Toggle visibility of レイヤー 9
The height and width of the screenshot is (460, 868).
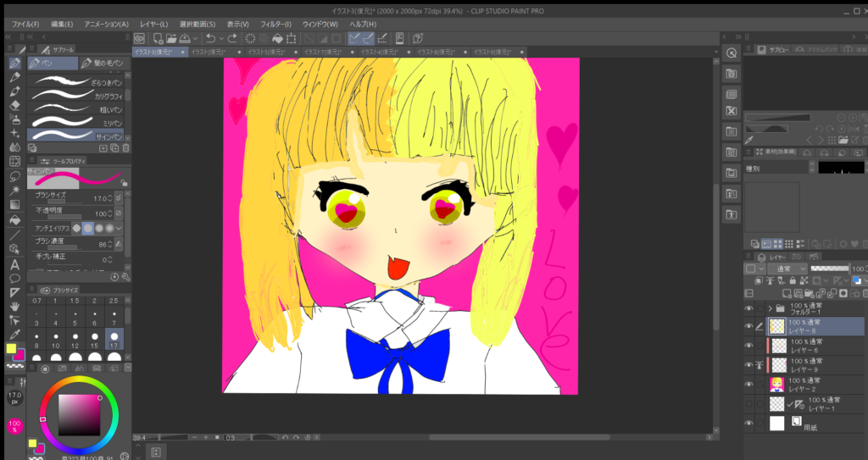tap(749, 365)
